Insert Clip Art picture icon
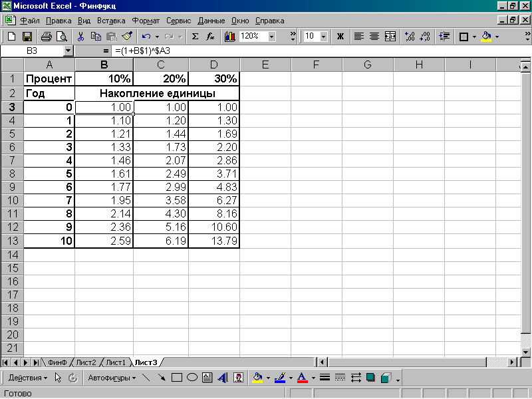The height and width of the screenshot is (399, 532). coord(239,378)
